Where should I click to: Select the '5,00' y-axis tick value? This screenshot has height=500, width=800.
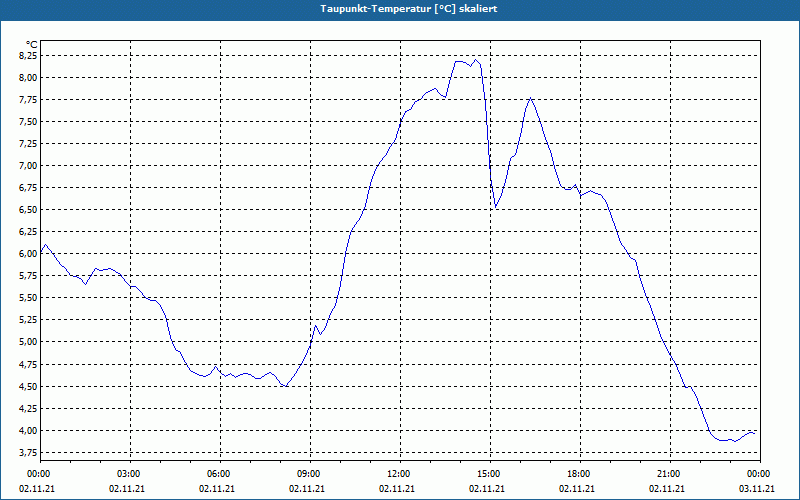pos(29,342)
